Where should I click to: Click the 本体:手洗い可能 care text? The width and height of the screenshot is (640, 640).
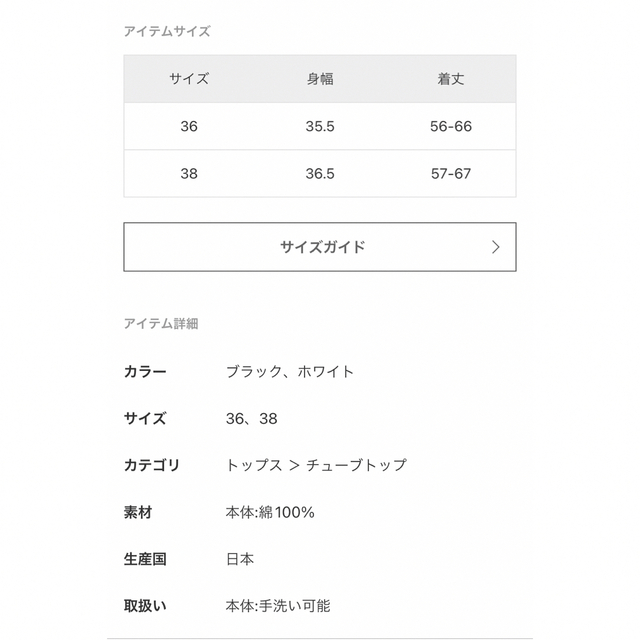[x=278, y=606]
